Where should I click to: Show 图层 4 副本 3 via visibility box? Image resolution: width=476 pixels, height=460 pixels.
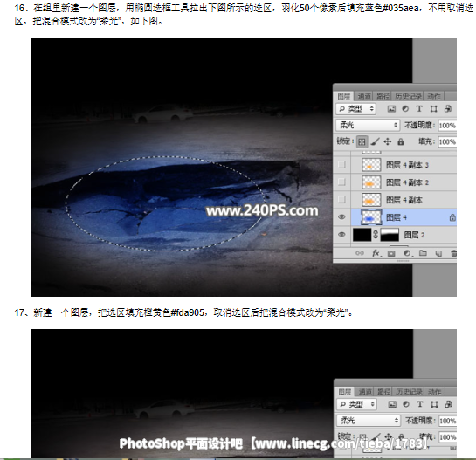341,164
